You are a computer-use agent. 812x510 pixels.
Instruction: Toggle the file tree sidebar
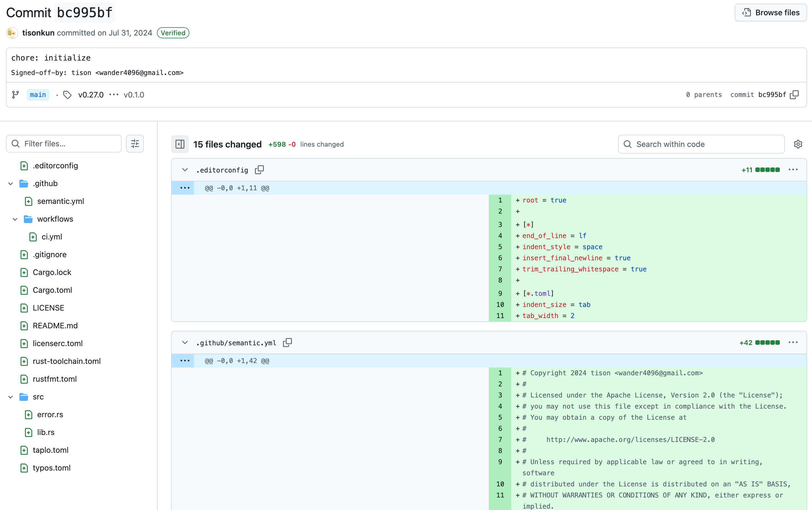click(180, 144)
